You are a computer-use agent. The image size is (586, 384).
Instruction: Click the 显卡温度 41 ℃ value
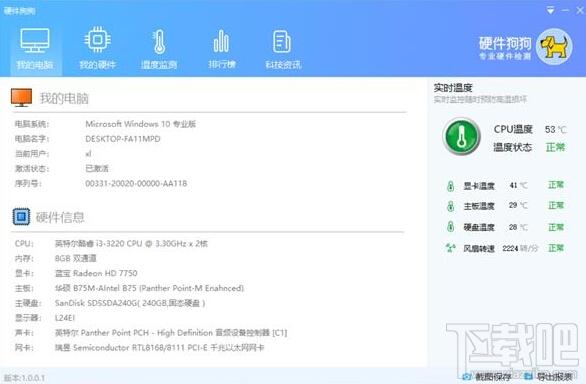tap(518, 185)
